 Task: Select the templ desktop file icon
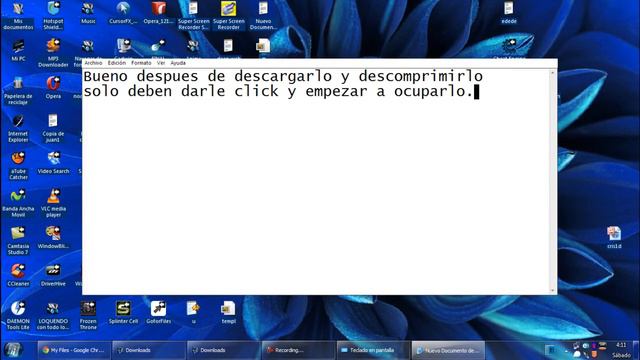(228, 313)
